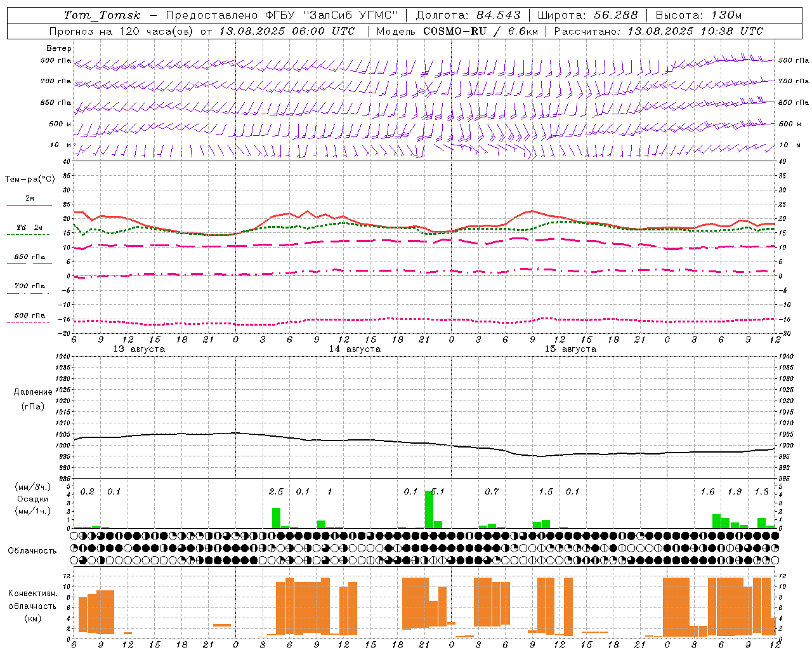Click the date label 14 августа
The height and width of the screenshot is (650, 812).
click(x=355, y=349)
